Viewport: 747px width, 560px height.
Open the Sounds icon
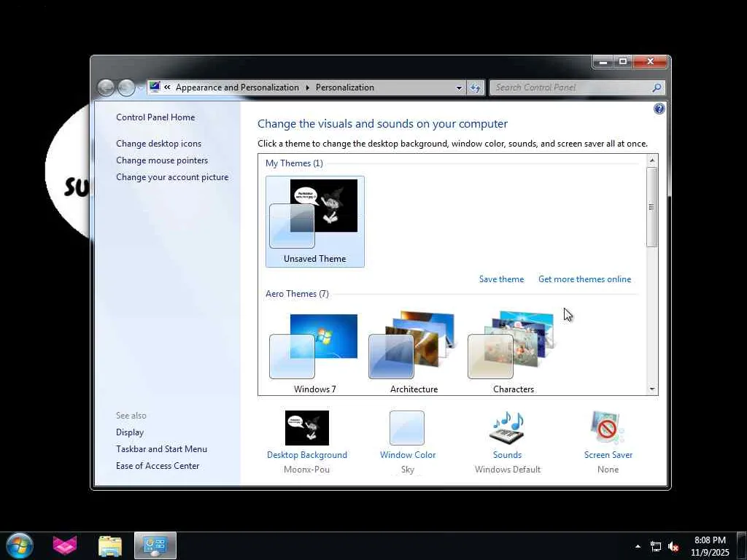pos(508,427)
